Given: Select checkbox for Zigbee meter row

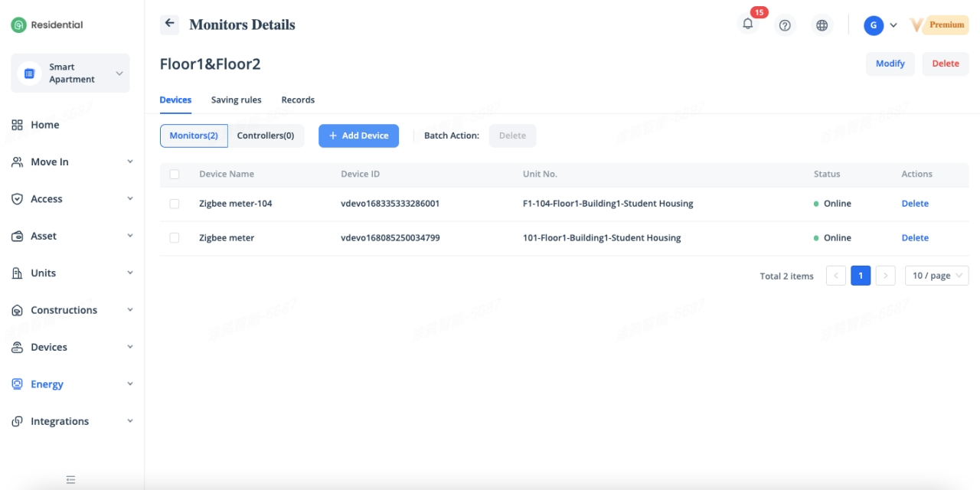Looking at the screenshot, I should (175, 238).
